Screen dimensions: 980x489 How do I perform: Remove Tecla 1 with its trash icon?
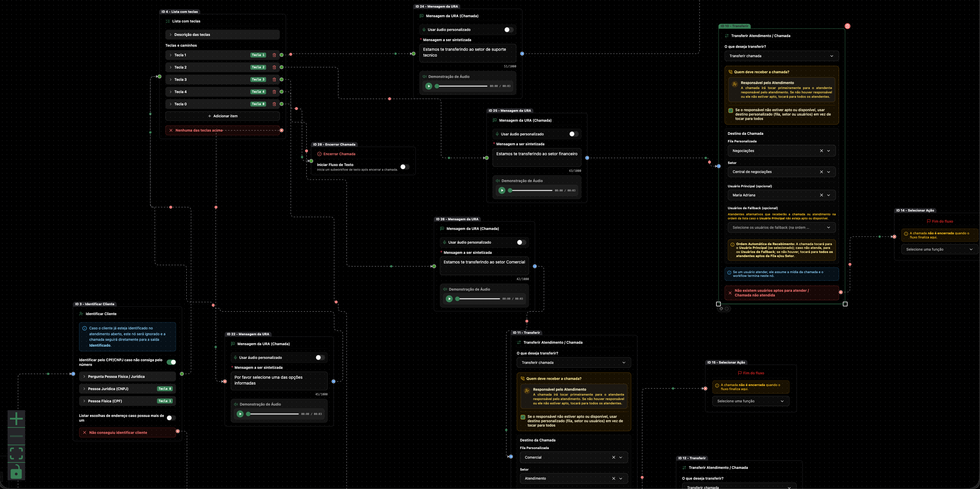point(274,55)
